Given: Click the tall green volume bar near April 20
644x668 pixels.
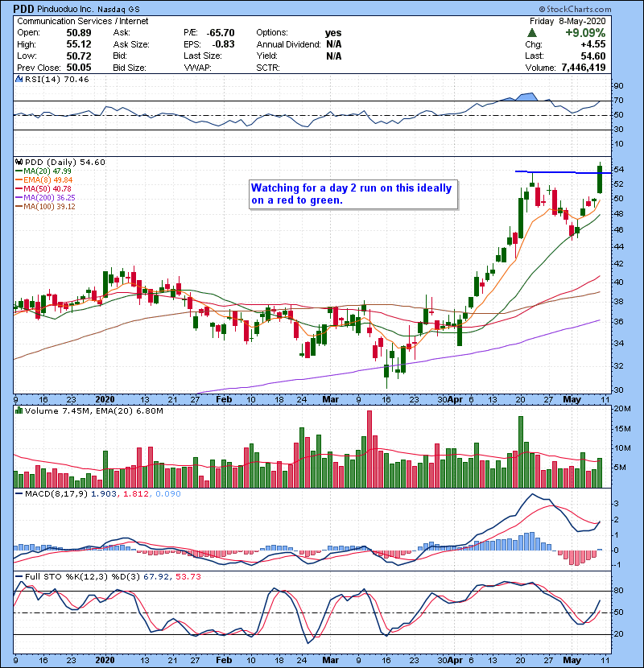Looking at the screenshot, I should click(x=520, y=452).
